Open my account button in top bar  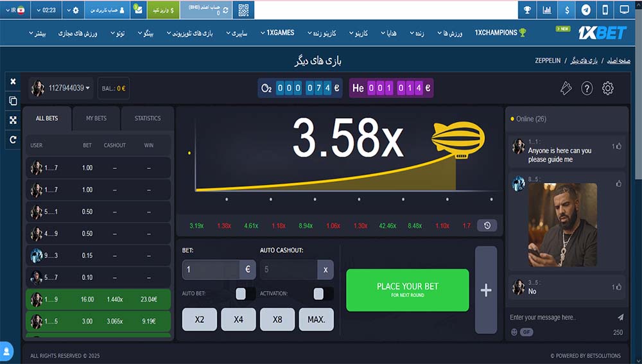[107, 10]
